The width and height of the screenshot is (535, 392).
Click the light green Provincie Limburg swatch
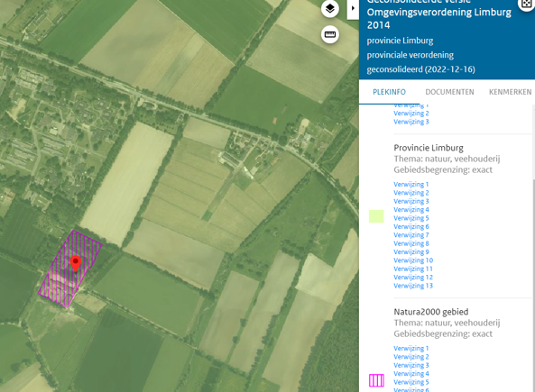[x=376, y=216]
